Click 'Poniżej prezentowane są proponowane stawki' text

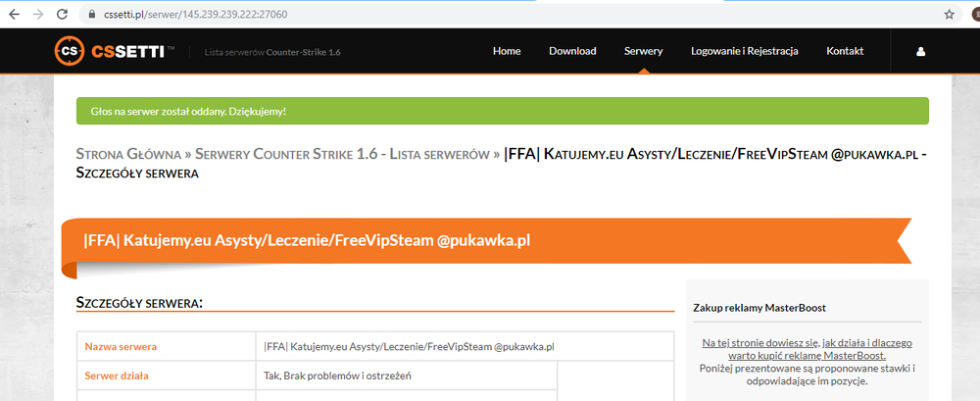coord(807,375)
